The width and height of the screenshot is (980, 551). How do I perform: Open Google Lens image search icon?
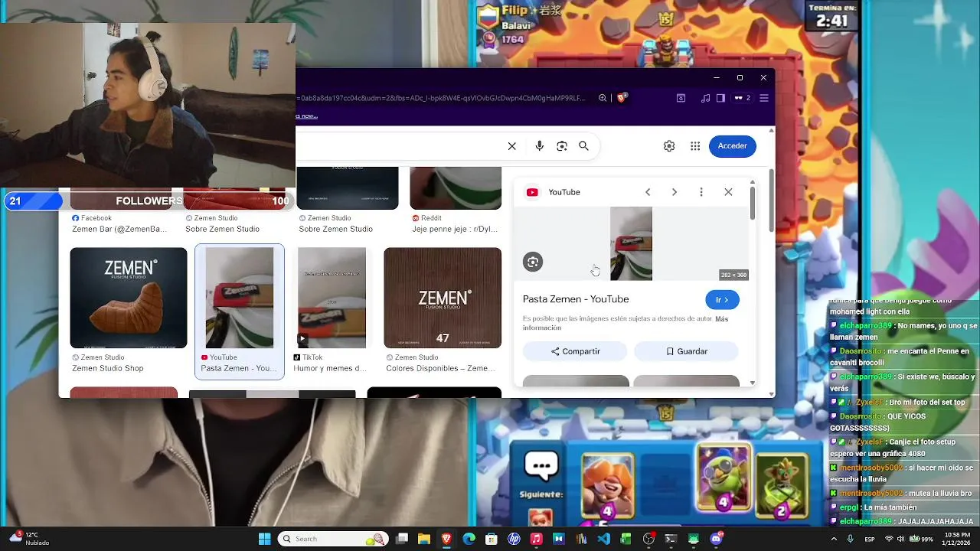point(562,146)
